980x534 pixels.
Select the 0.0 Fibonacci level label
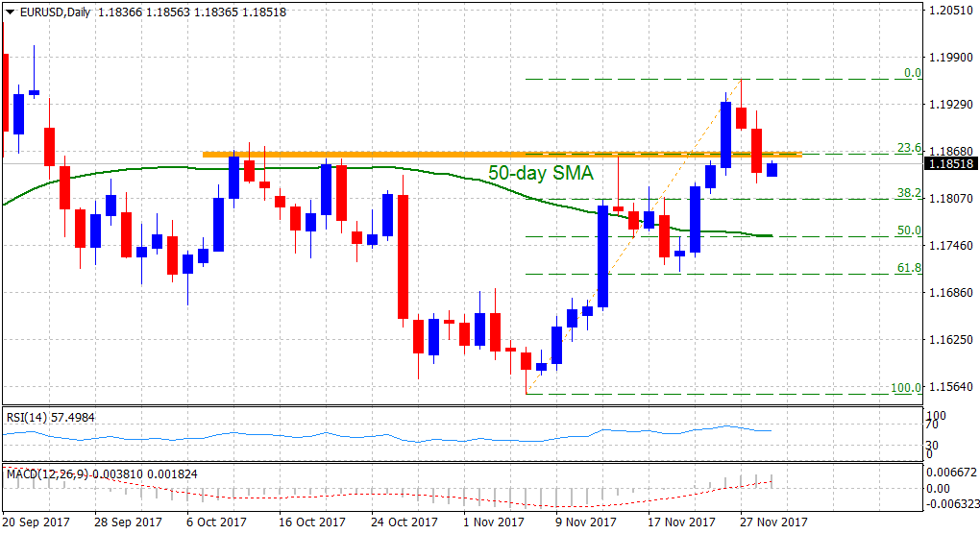913,73
